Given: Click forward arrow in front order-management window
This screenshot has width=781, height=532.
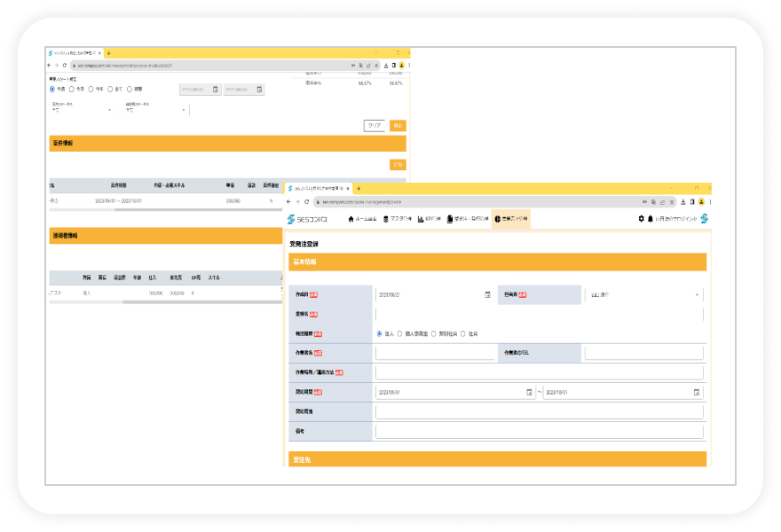Looking at the screenshot, I should 297,202.
